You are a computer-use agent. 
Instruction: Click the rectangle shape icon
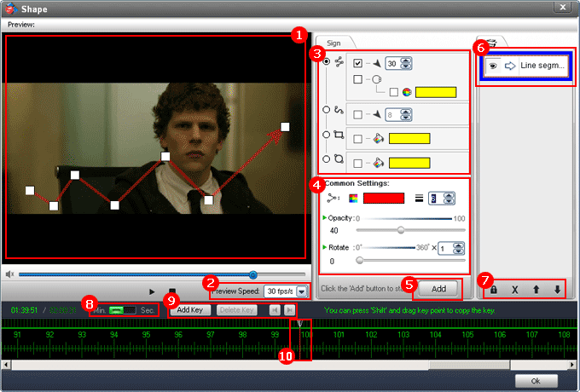click(339, 135)
